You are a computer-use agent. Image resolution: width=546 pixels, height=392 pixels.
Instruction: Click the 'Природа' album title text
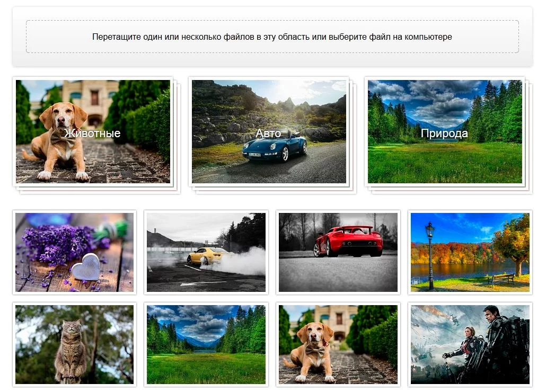coord(444,133)
